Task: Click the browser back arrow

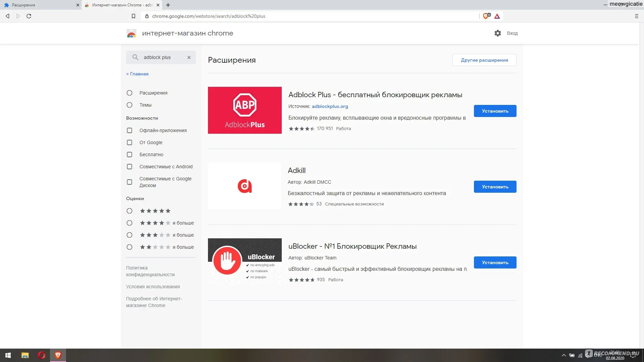Action: (x=7, y=16)
